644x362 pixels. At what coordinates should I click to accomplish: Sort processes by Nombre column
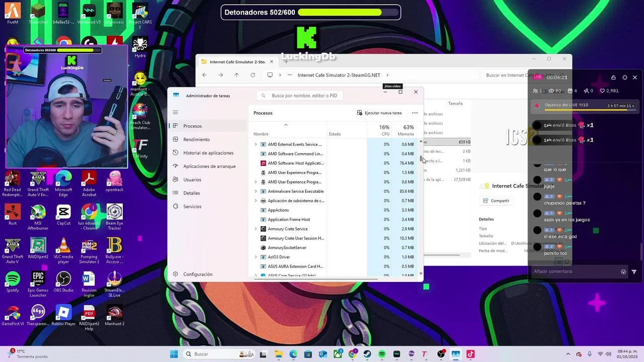(288, 130)
